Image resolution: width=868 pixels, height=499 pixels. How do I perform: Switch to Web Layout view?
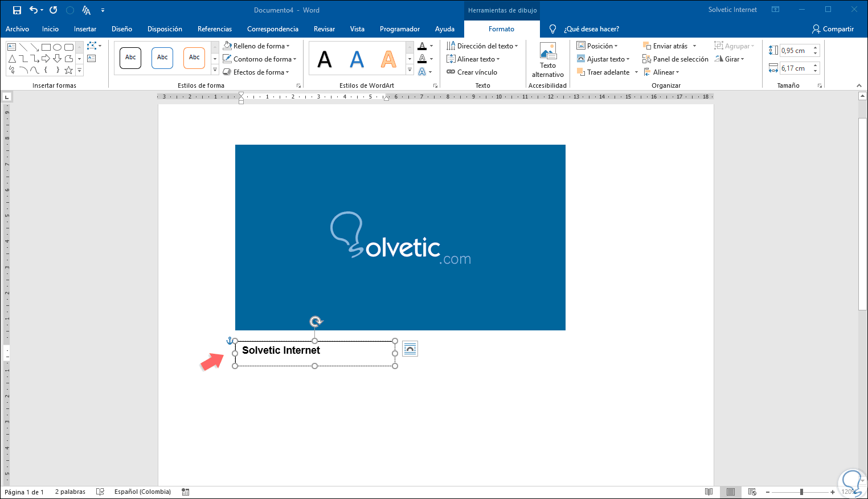coord(752,492)
